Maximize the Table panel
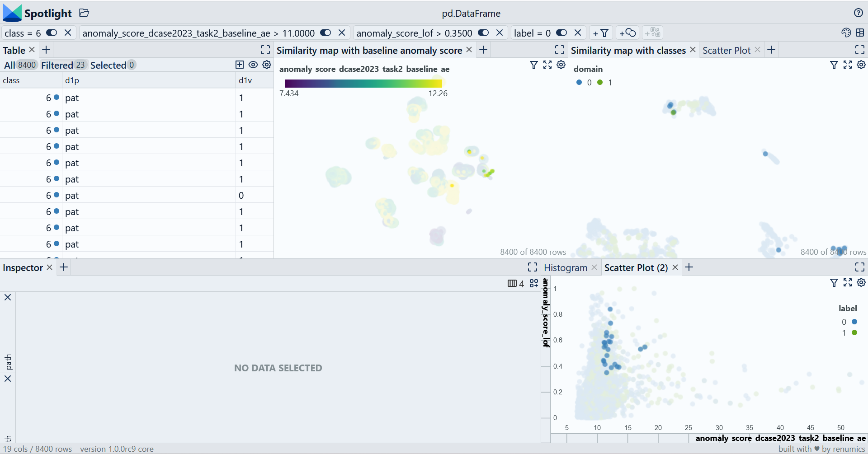This screenshot has width=868, height=454. click(x=265, y=50)
